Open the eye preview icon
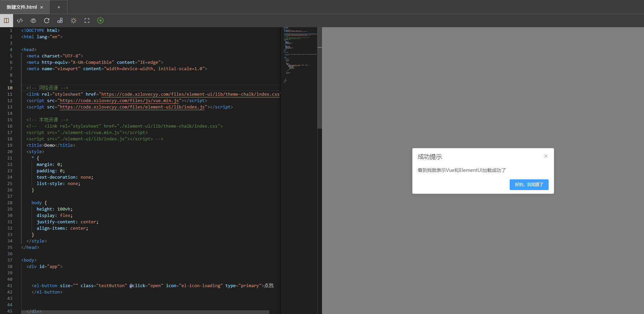This screenshot has width=644, height=314. click(x=33, y=20)
